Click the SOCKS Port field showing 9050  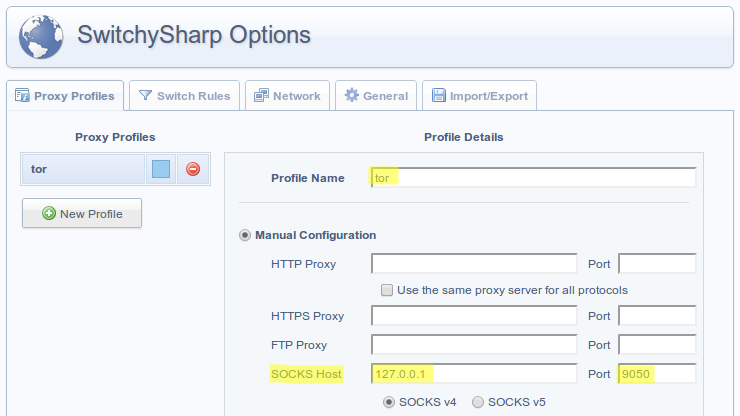pyautogui.click(x=657, y=374)
